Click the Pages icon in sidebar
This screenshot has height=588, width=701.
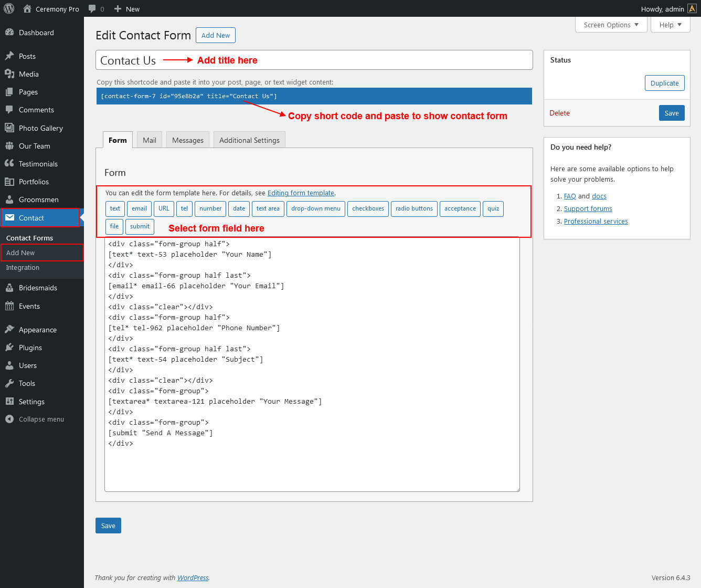point(9,92)
